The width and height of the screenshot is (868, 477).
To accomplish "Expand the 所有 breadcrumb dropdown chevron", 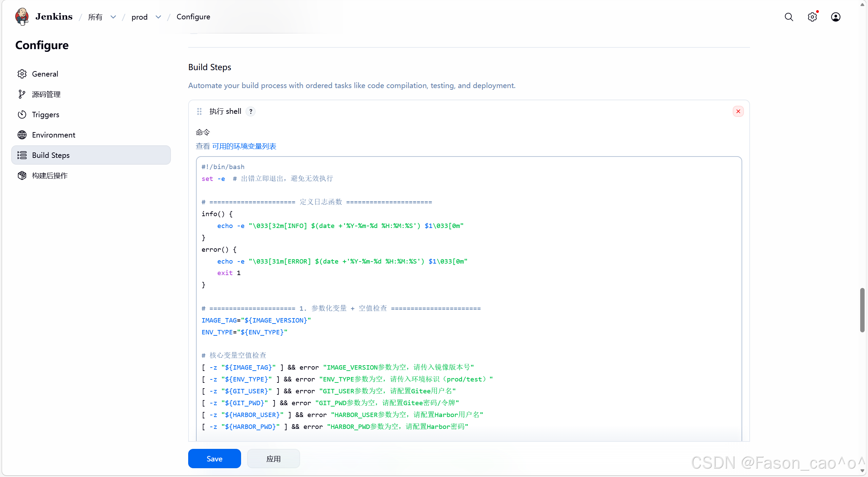I will [113, 17].
